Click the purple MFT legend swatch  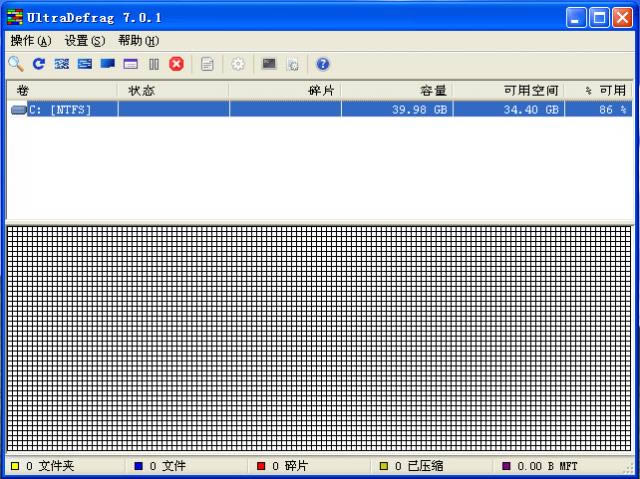506,466
